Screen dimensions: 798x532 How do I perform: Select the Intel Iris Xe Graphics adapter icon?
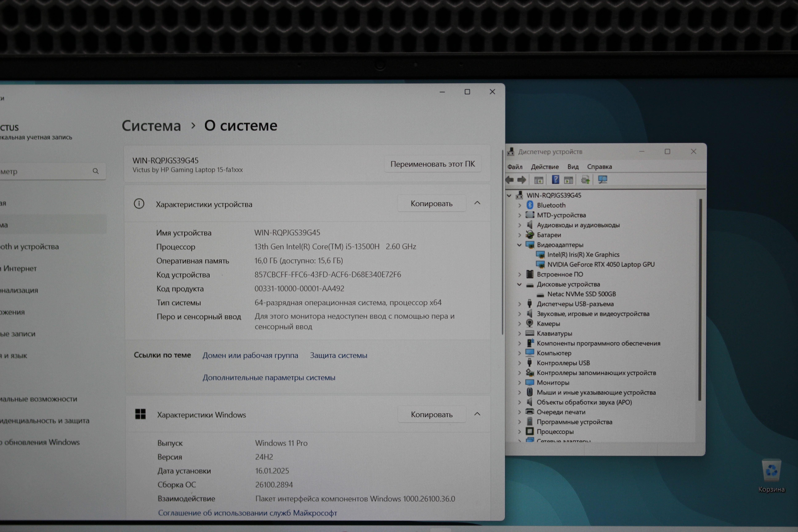pyautogui.click(x=540, y=254)
